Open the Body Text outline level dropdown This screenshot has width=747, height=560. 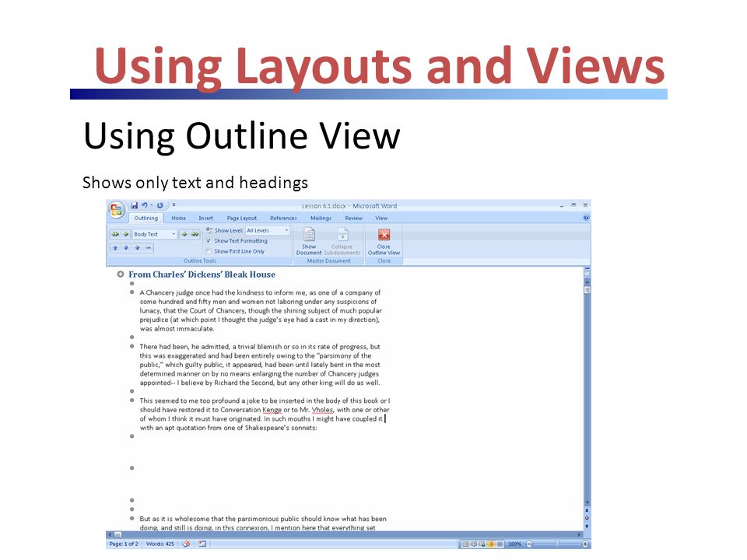(174, 234)
